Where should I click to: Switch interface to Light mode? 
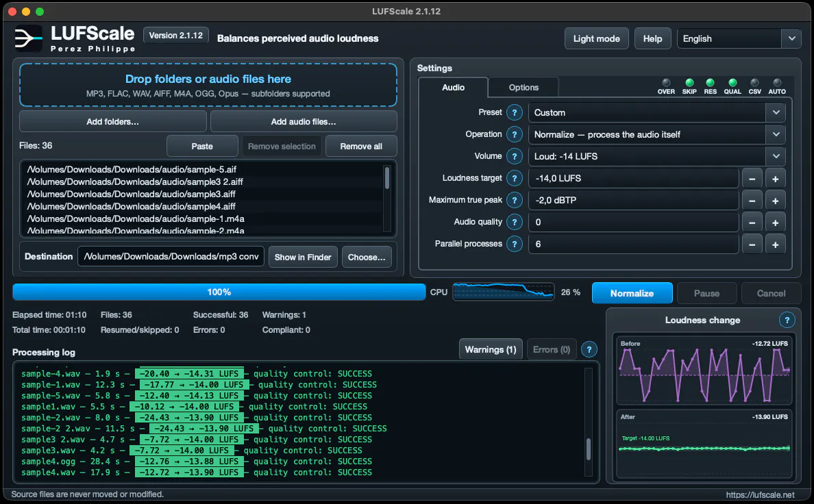click(x=597, y=39)
